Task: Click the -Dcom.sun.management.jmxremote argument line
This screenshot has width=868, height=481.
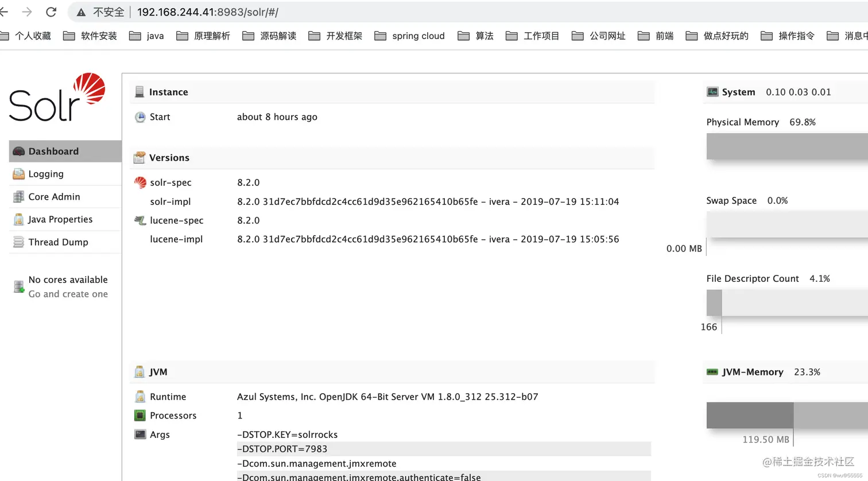Action: point(317,463)
